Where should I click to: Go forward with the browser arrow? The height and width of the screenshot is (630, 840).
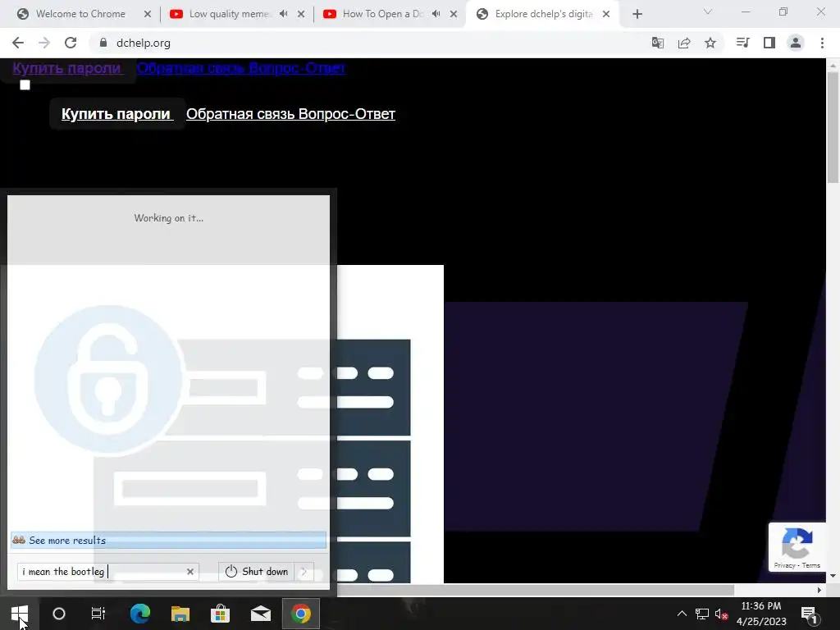pyautogui.click(x=44, y=43)
